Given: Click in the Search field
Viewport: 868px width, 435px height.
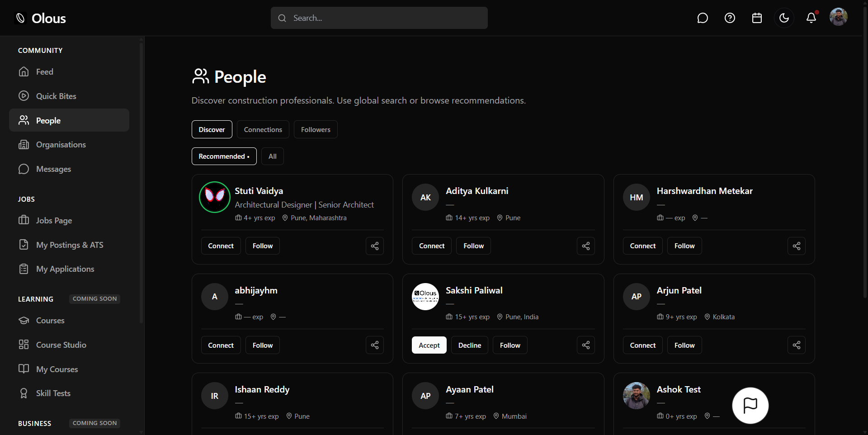Looking at the screenshot, I should (379, 18).
